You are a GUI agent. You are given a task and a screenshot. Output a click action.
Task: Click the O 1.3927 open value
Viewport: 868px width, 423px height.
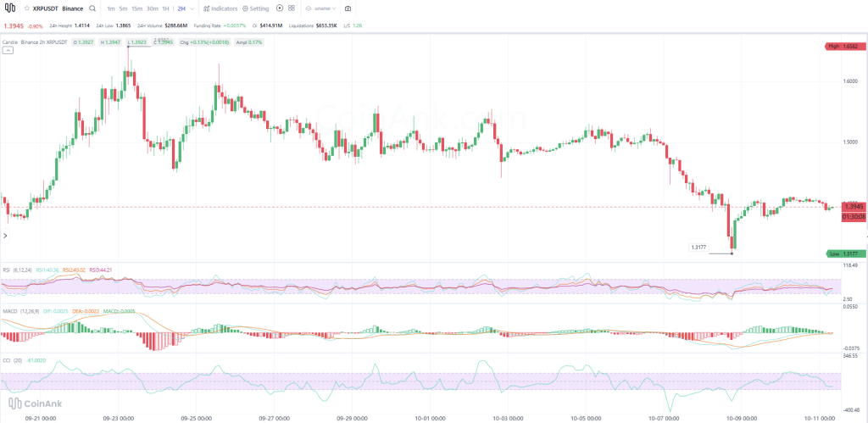84,42
